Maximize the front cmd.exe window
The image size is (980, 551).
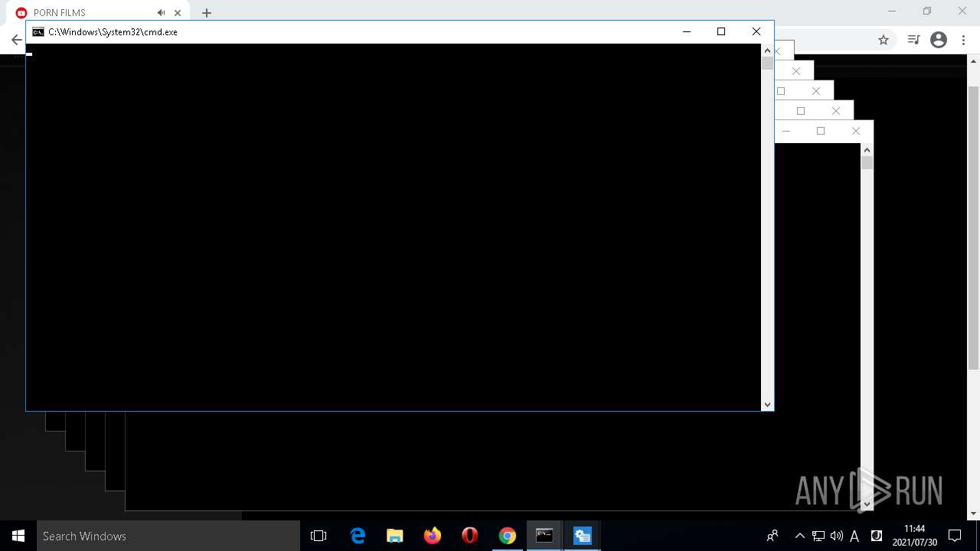pos(721,31)
